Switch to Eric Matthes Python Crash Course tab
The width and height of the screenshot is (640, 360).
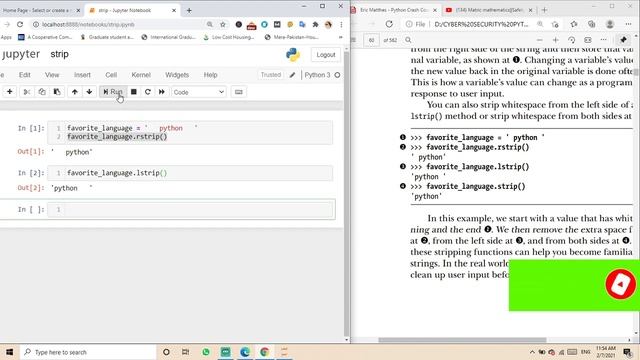point(394,10)
